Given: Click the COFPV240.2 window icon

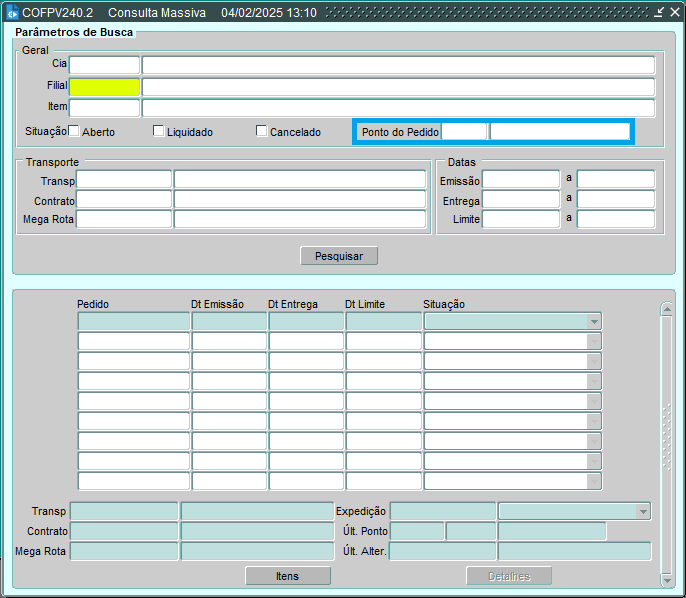Looking at the screenshot, I should pyautogui.click(x=12, y=13).
